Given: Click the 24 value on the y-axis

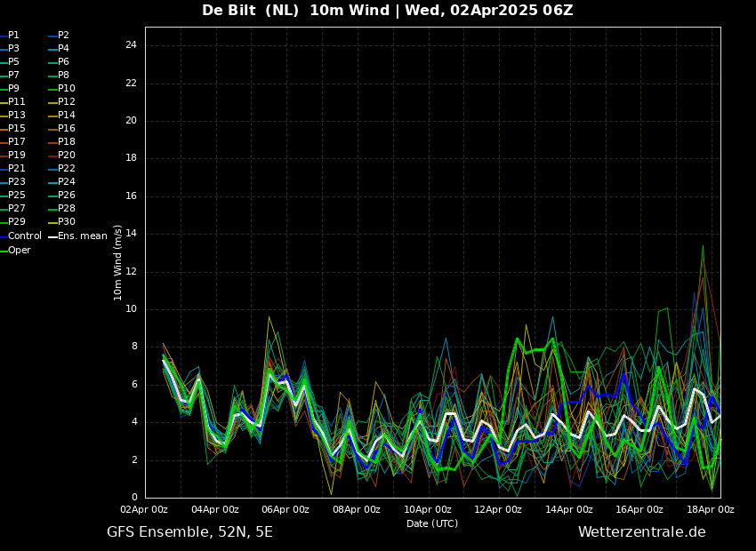Looking at the screenshot, I should point(131,45).
